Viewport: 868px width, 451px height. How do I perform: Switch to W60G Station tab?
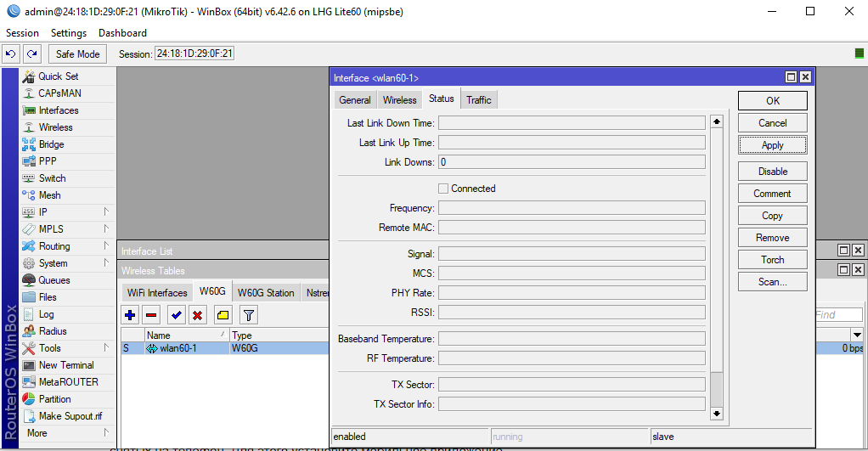266,293
